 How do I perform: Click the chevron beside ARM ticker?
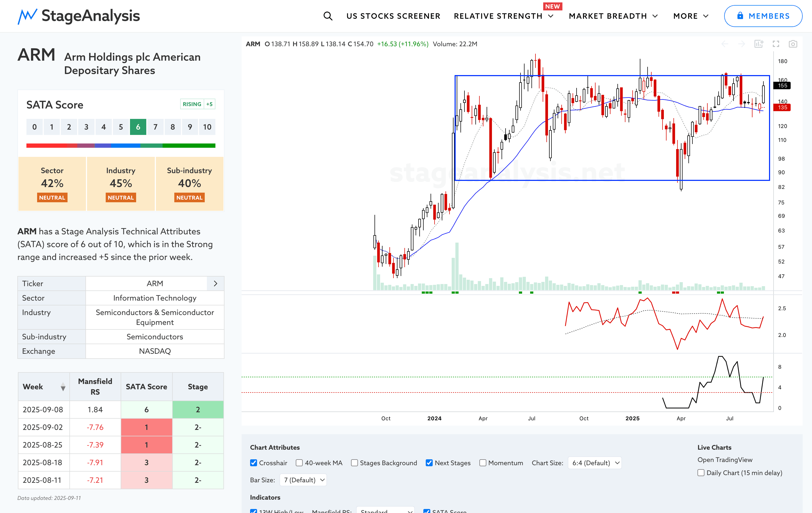pos(215,283)
